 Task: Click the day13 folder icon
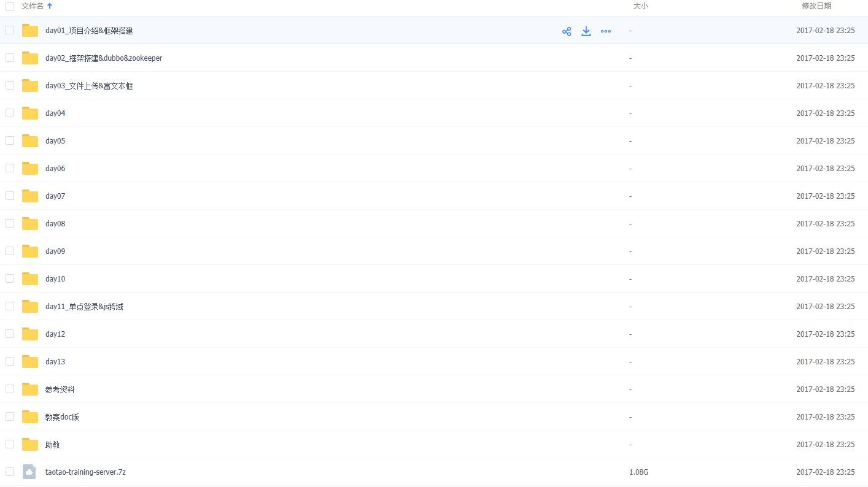click(30, 362)
